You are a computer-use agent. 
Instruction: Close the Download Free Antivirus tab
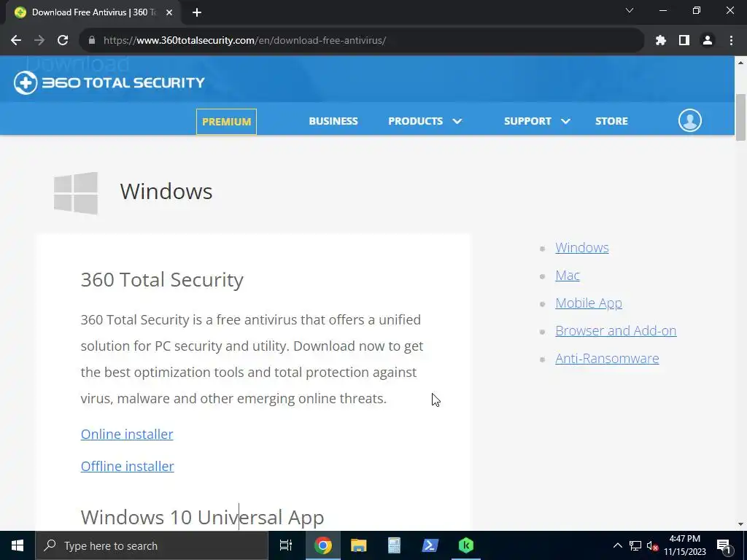pos(169,12)
